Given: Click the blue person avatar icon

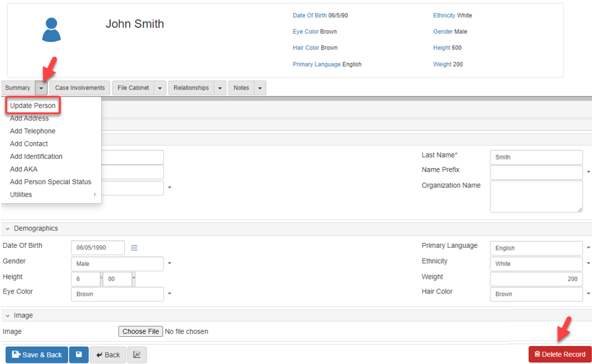Looking at the screenshot, I should pos(51,30).
